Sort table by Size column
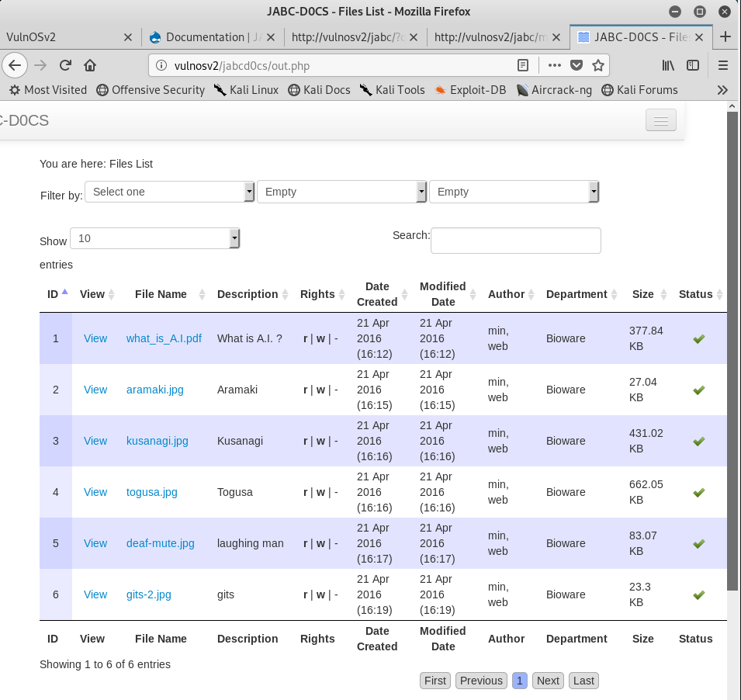This screenshot has width=741, height=700. point(648,294)
